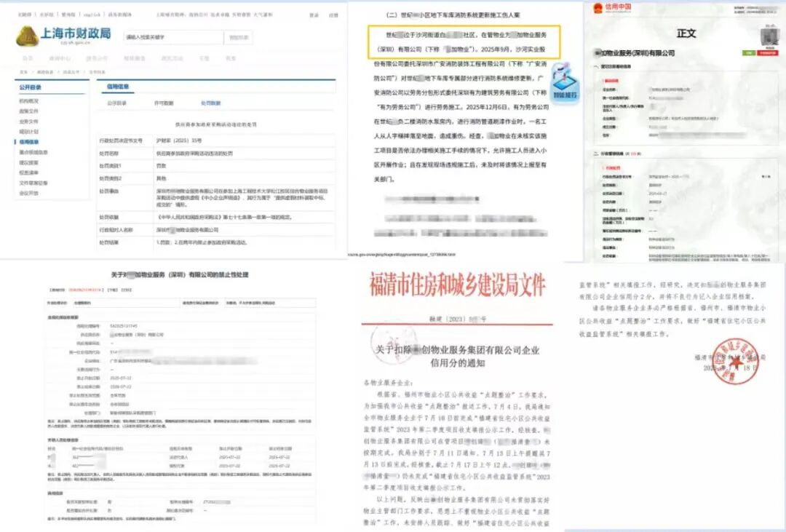The image size is (786, 532).
Task: Click the red status badge beside company name
Action: pyautogui.click(x=767, y=52)
